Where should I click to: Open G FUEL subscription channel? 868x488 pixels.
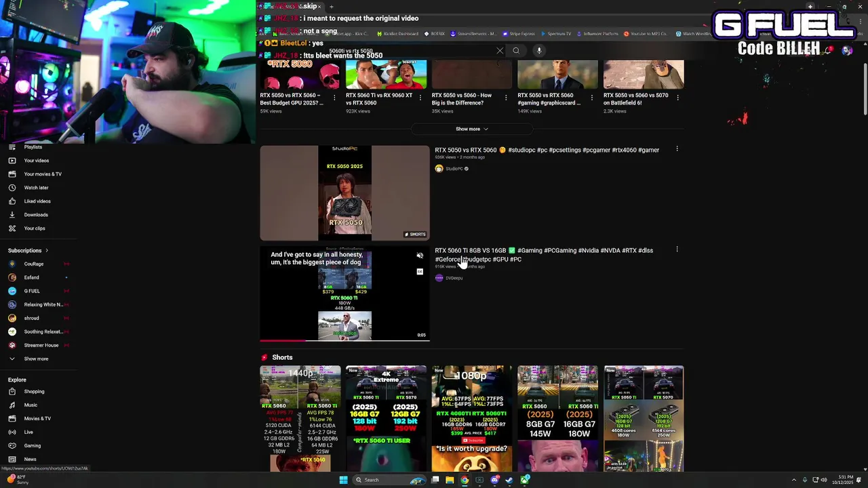point(32,291)
